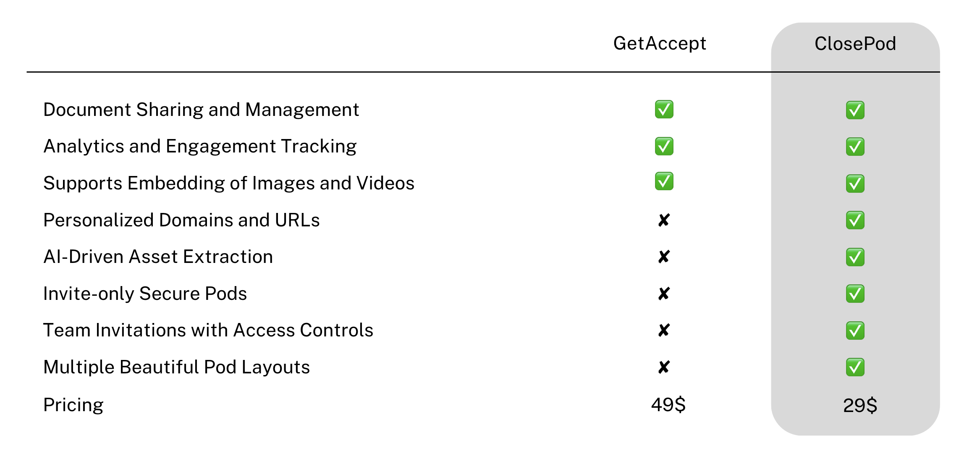Click GetAccept's Embedding Images and Videos checkmark

click(x=664, y=181)
